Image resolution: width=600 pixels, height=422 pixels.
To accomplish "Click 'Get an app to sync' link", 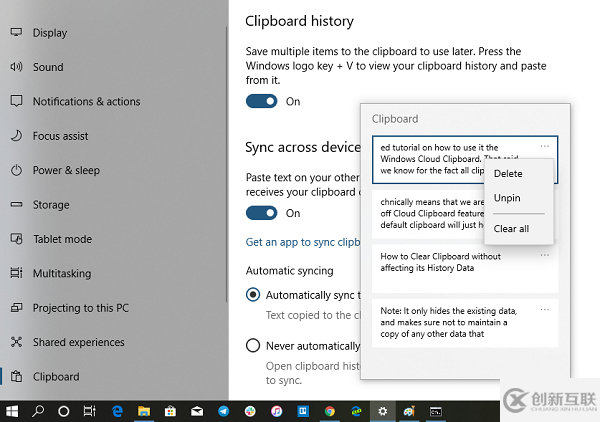I will point(303,242).
